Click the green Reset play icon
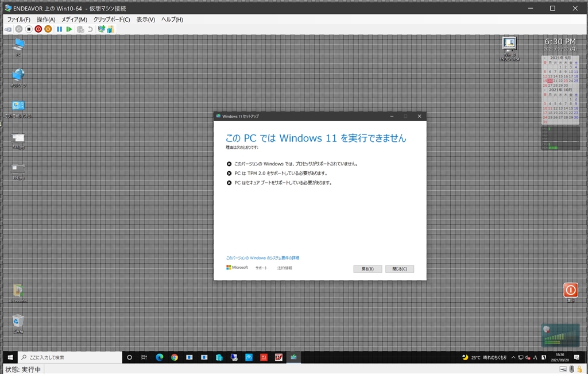The image size is (588, 374). click(69, 29)
